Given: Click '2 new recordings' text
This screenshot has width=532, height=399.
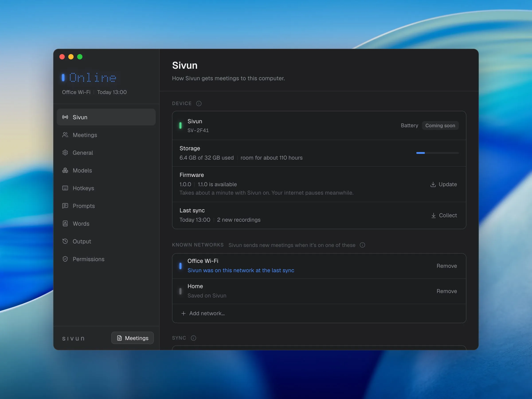Looking at the screenshot, I should click(x=239, y=220).
